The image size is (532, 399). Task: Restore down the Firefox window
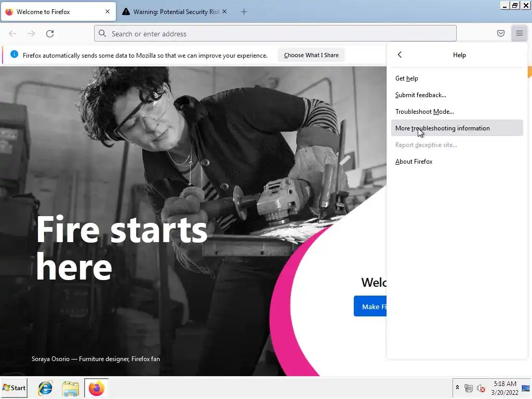click(515, 5)
